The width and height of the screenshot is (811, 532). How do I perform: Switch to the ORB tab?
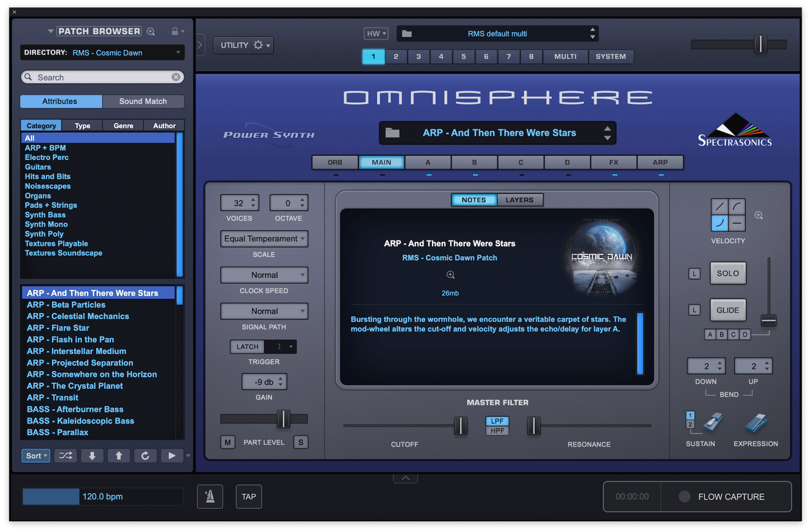[335, 162]
